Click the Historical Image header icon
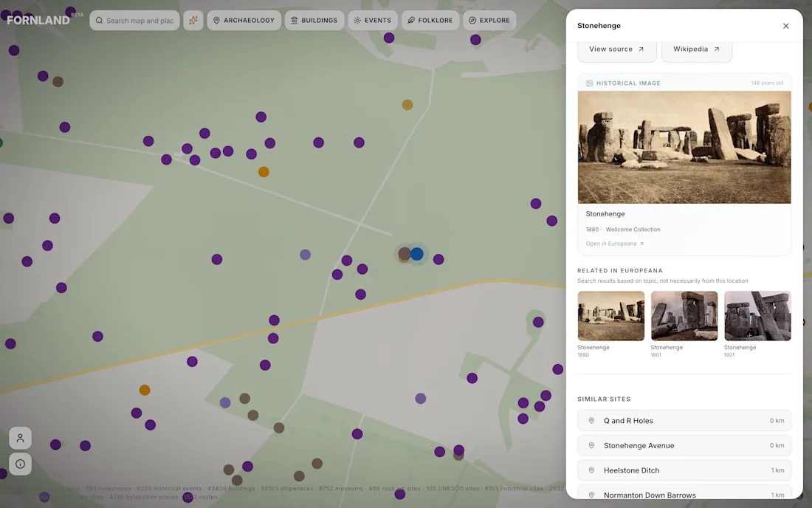Screen dimensions: 812x508 click(589, 83)
